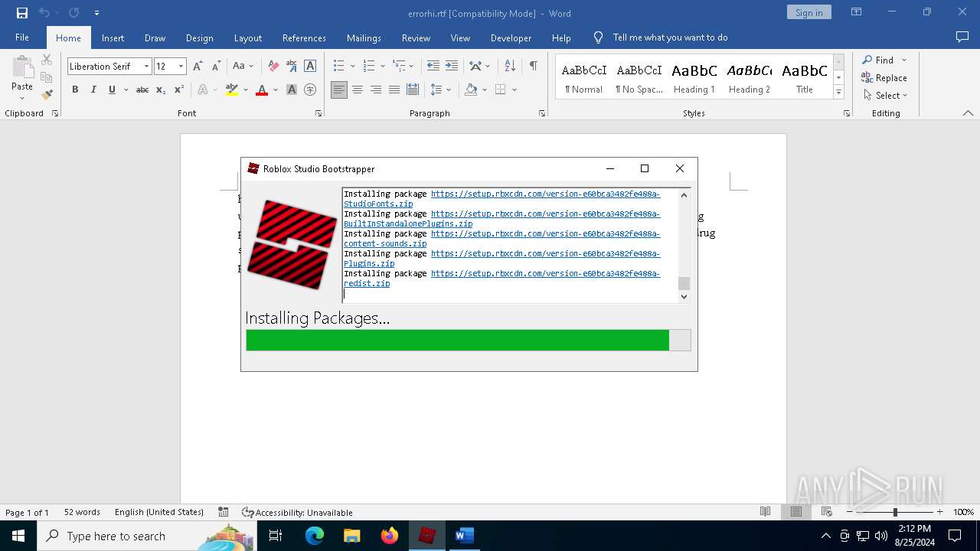This screenshot has height=551, width=980.
Task: Sort paragraph text A to Z
Action: [x=510, y=66]
